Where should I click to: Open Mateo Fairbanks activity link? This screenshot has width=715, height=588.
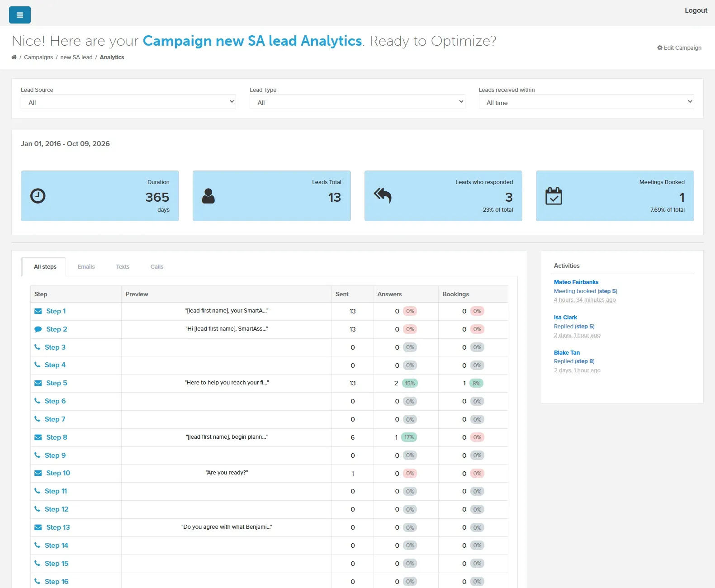(576, 282)
